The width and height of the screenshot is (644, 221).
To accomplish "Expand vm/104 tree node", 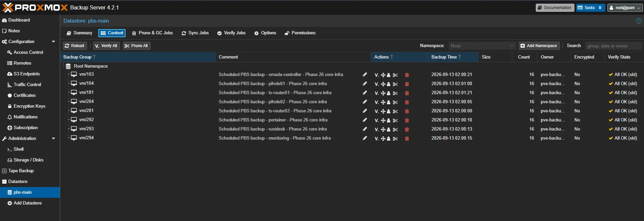I will tap(69, 83).
